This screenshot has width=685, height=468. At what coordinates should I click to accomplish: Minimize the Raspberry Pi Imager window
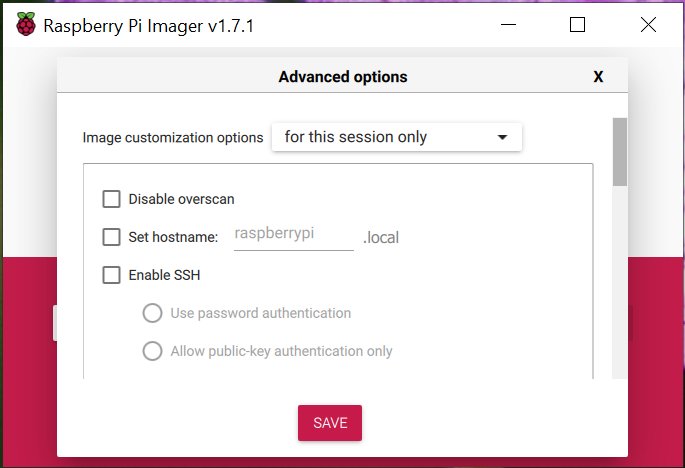tap(508, 24)
